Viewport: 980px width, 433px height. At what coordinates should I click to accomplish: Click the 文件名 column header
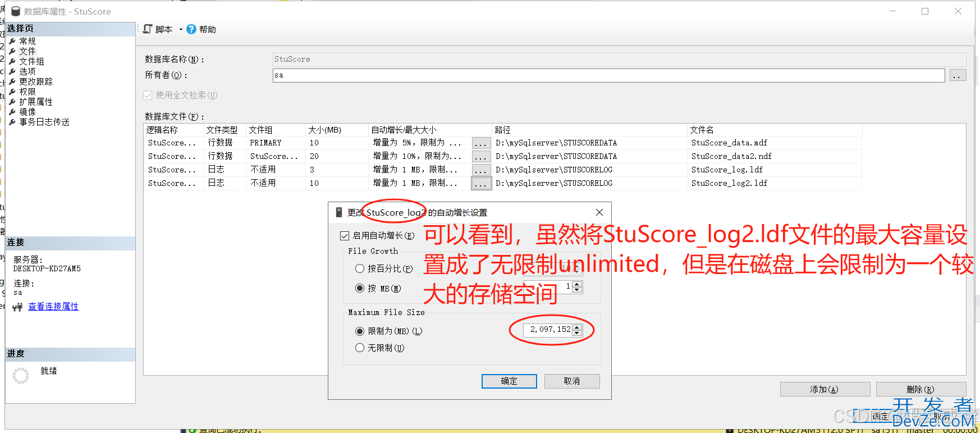pyautogui.click(x=775, y=130)
